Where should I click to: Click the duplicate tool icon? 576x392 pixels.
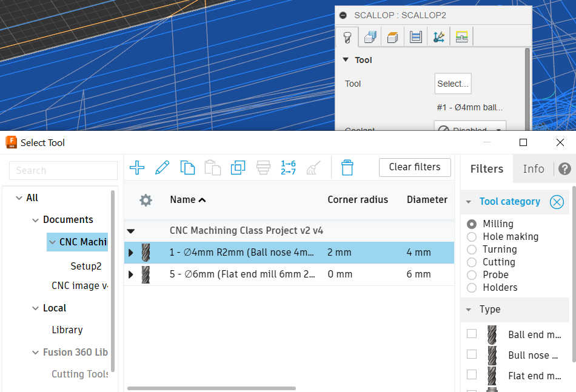click(x=238, y=168)
